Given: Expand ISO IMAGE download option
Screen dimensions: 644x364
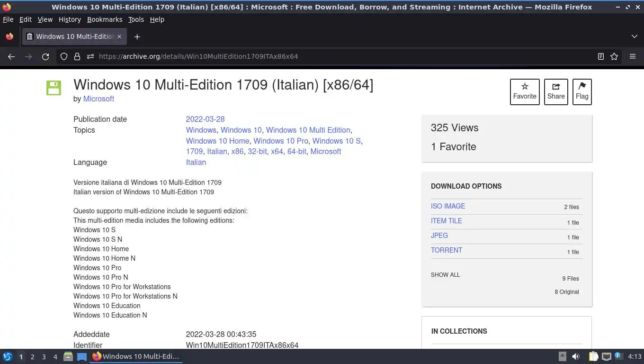Looking at the screenshot, I should [x=448, y=206].
